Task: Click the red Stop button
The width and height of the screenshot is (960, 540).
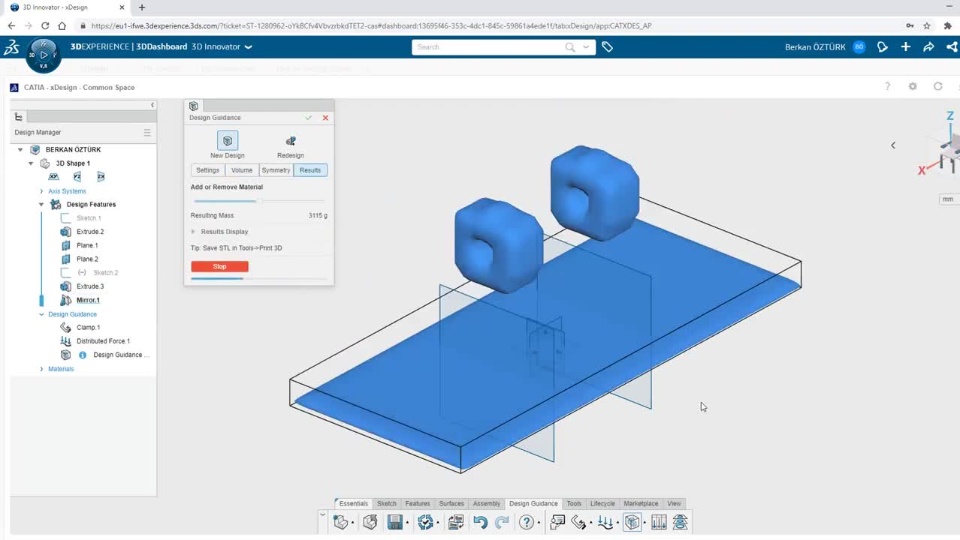Action: pyautogui.click(x=220, y=266)
